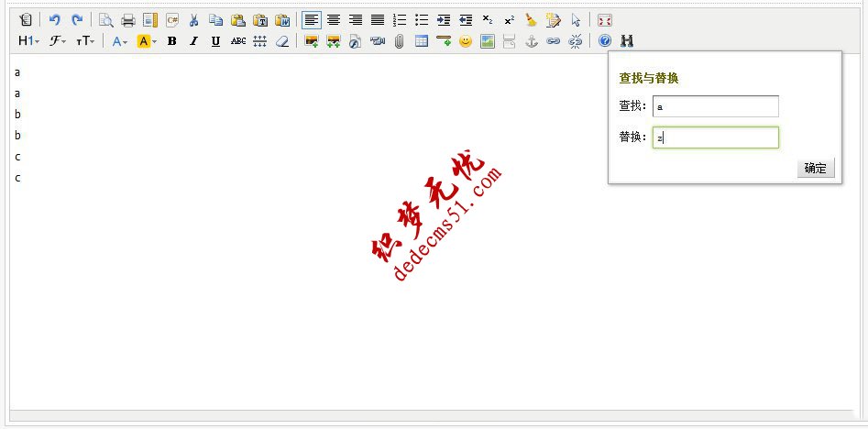Screen dimensions: 868x429
Task: Insert a numbered list
Action: 400,19
